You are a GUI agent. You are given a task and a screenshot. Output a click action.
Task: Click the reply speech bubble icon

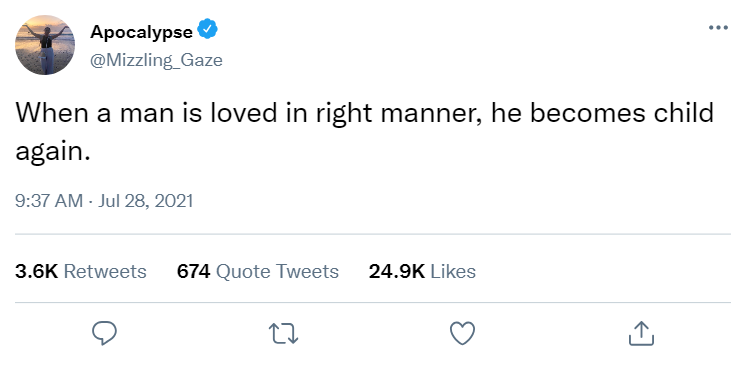point(104,333)
